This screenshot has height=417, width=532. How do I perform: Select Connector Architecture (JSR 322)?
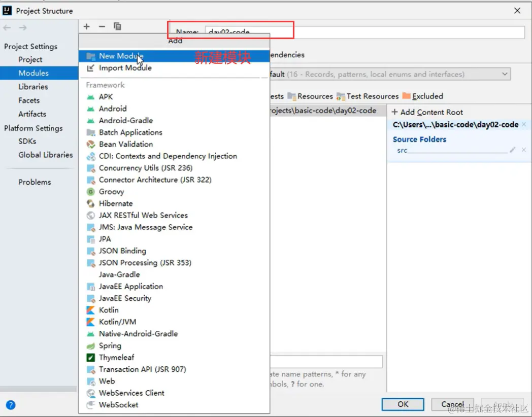click(x=174, y=180)
